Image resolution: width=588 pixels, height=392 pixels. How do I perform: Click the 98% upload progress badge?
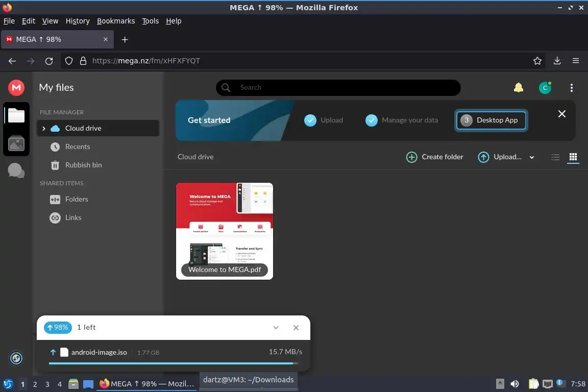point(58,328)
